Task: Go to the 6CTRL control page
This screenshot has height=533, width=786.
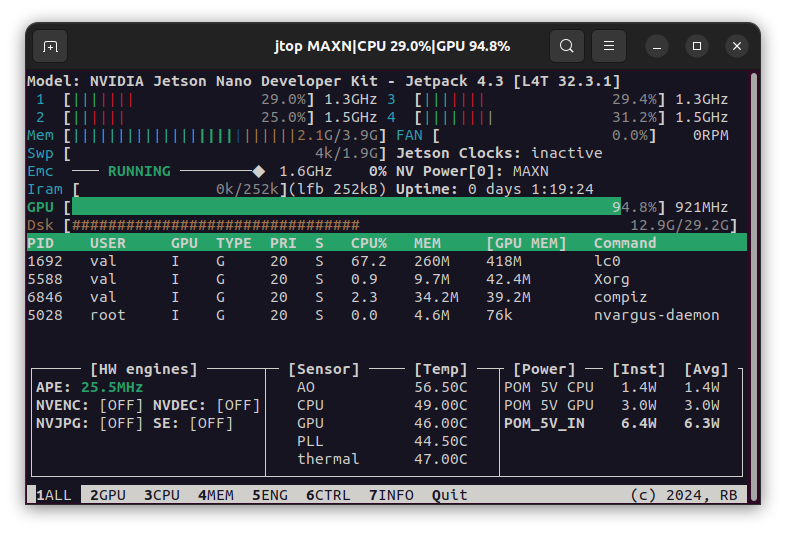Action: click(328, 495)
